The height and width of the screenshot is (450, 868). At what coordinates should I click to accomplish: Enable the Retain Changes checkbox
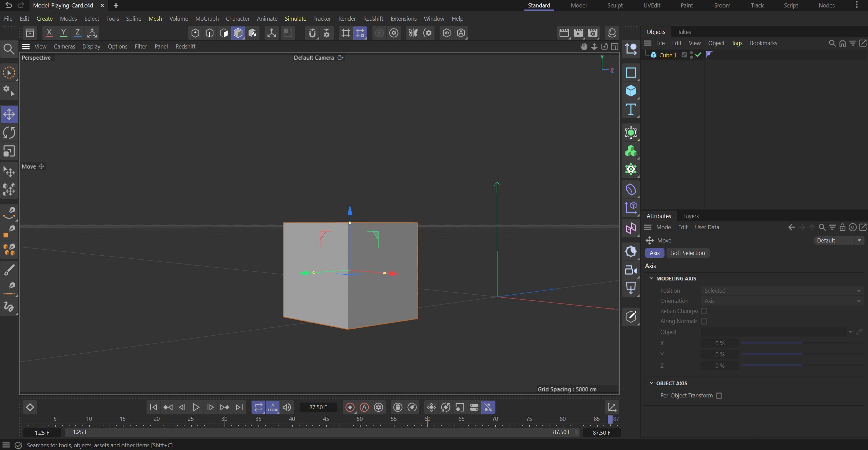click(x=704, y=311)
